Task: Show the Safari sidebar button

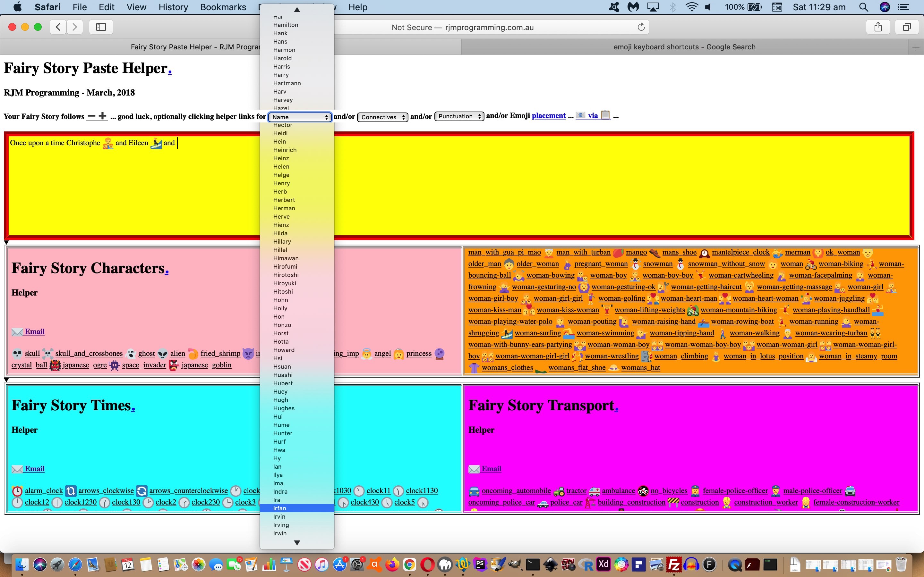Action: pyautogui.click(x=101, y=27)
